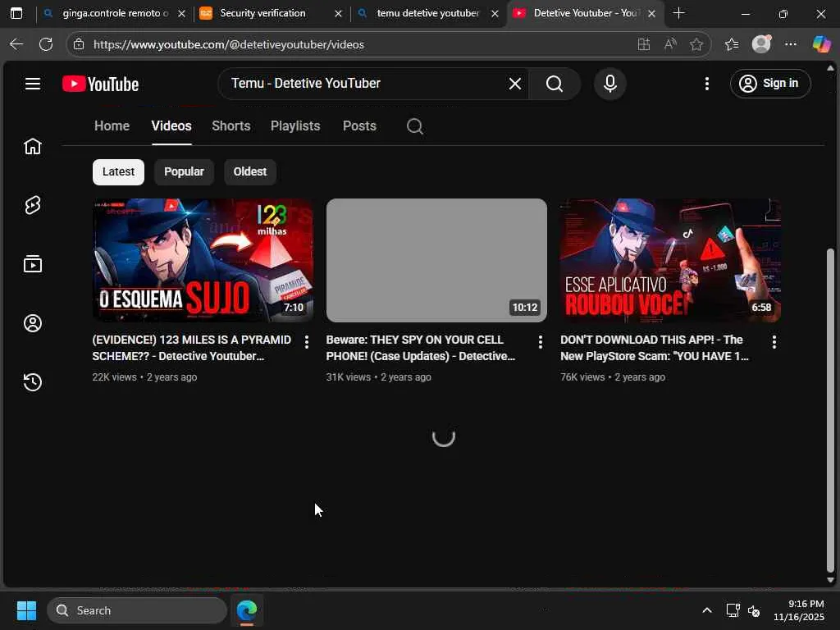Image resolution: width=840 pixels, height=630 pixels.
Task: Select the Latest sort chip
Action: [x=118, y=172]
